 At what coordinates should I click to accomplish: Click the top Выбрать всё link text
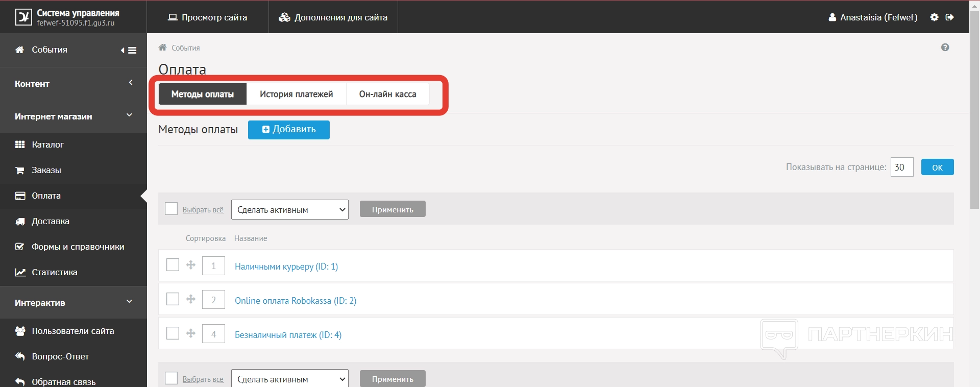[x=203, y=210]
